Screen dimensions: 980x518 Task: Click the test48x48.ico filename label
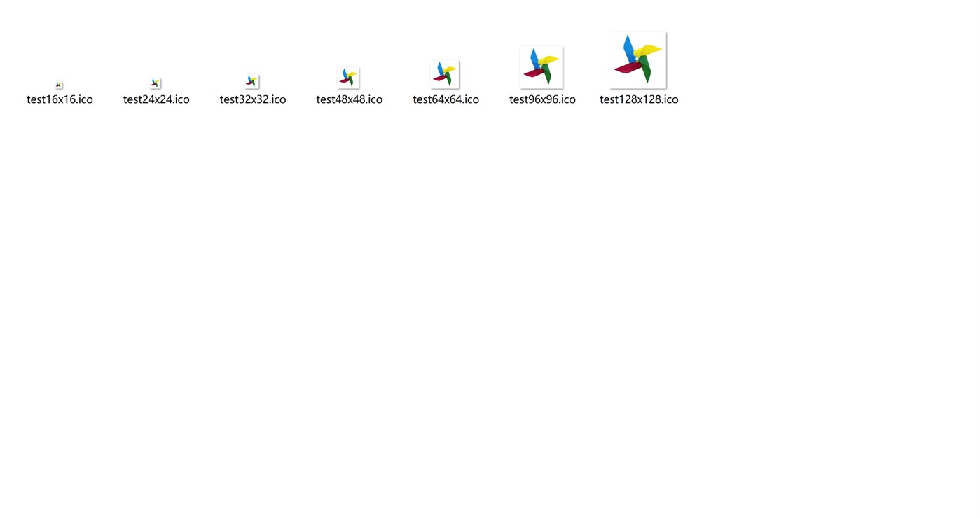coord(349,99)
